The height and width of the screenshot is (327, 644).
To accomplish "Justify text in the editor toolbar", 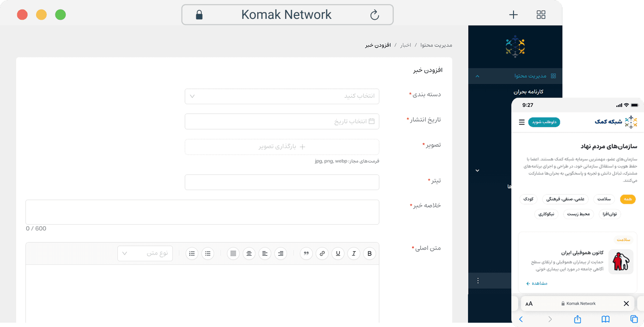I will coord(233,254).
